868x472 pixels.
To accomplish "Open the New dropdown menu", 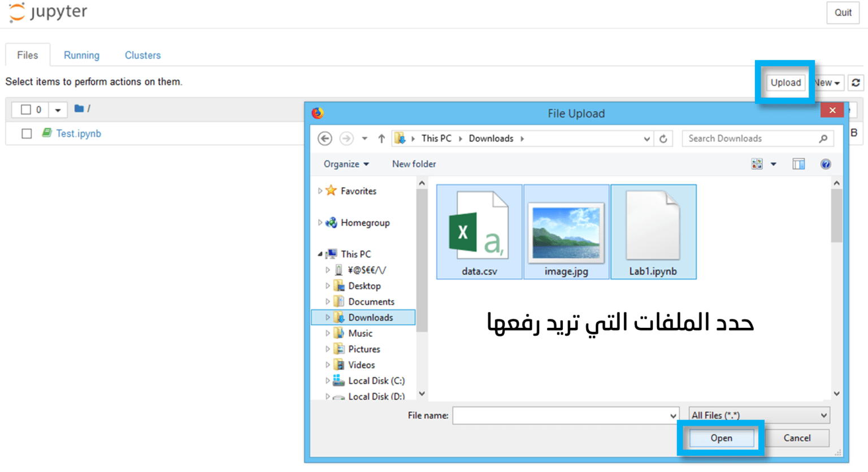I will 826,83.
